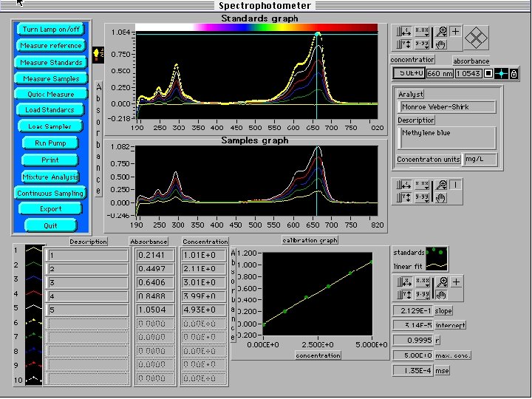This screenshot has height=399, width=532.
Task: Click the lamp indicator bulb icon
Action: (x=96, y=53)
